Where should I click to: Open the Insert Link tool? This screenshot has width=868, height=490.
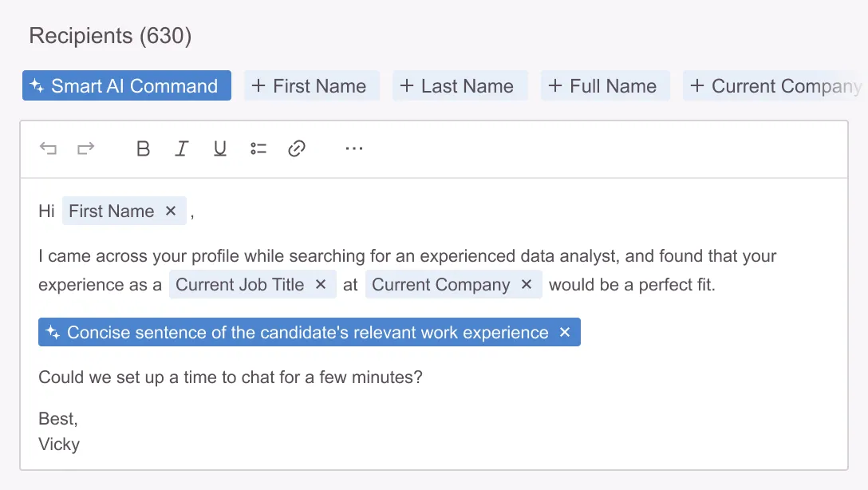tap(298, 148)
